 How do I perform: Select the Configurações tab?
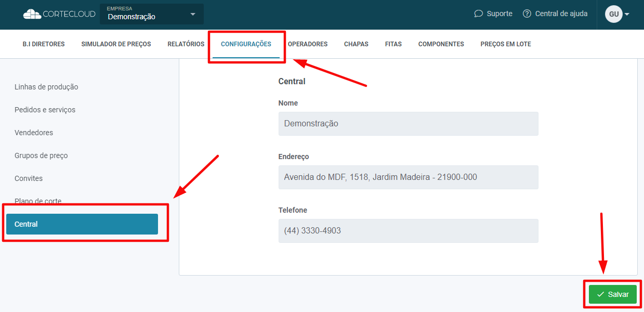coord(246,44)
